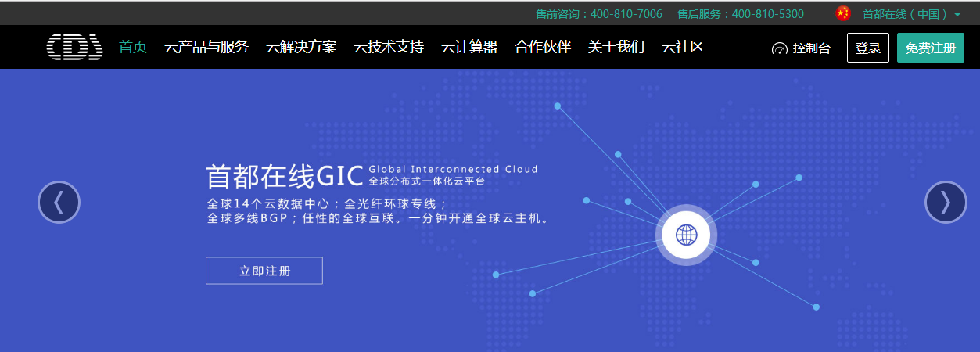
Task: Open 云技术支持 menu
Action: 389,47
